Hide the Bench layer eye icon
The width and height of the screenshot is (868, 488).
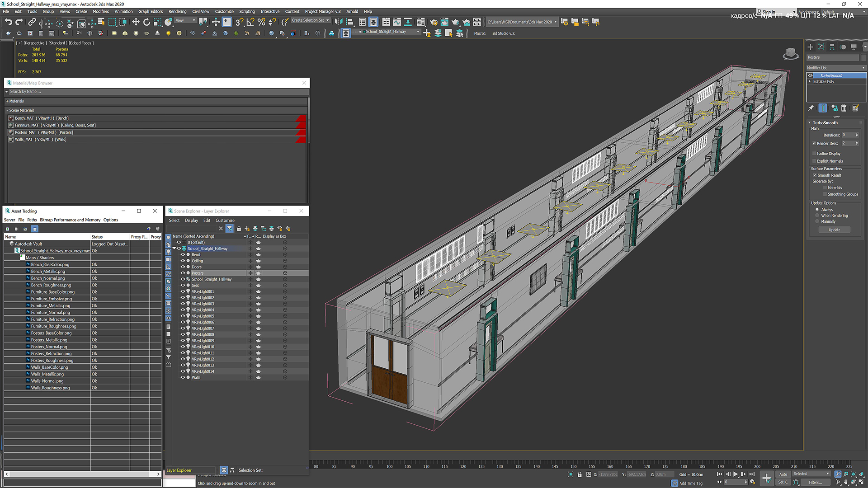pos(183,255)
